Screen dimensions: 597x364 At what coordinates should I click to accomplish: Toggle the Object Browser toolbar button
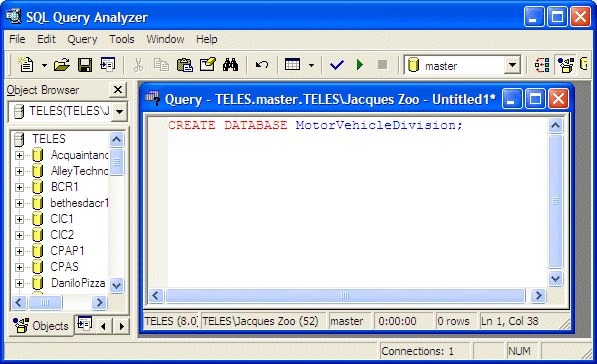coord(566,65)
